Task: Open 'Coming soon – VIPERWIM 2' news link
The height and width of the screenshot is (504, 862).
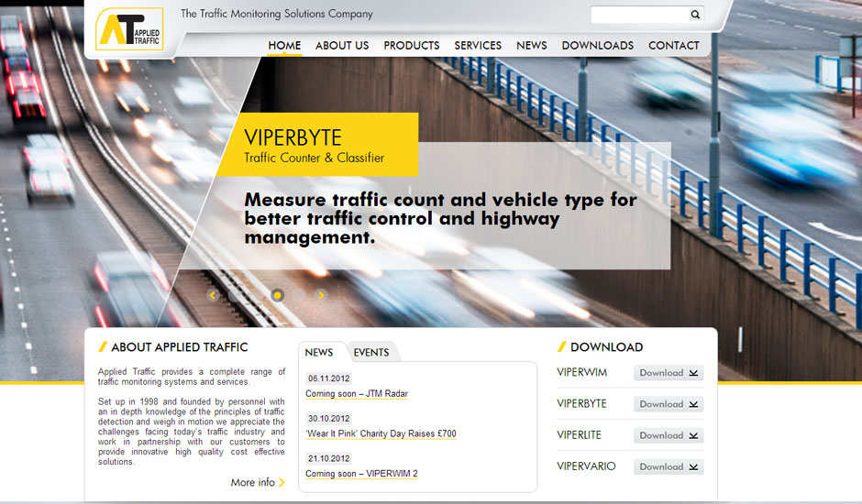Action: point(361,474)
